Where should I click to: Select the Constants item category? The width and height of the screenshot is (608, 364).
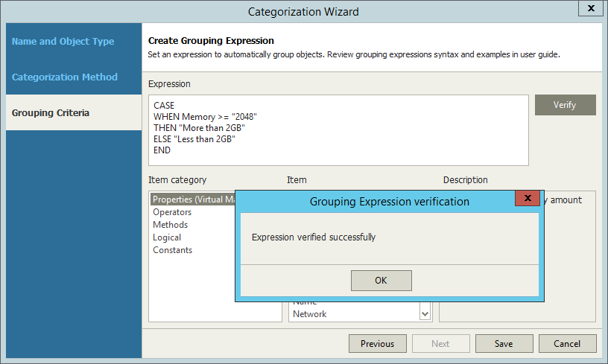tap(173, 250)
